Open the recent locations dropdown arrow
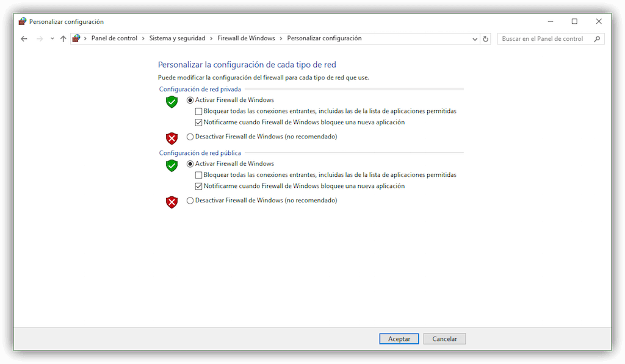625x364 pixels. coord(52,38)
